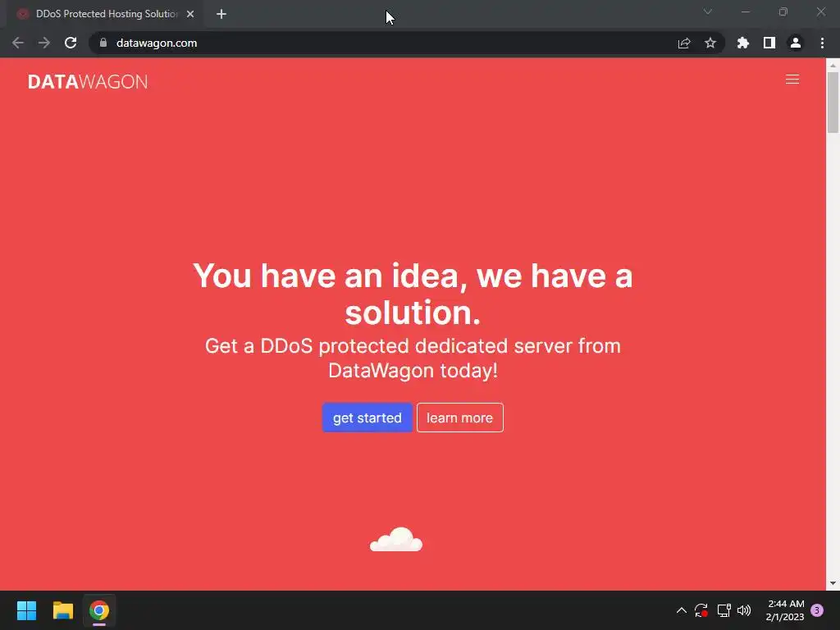Restore down the Chrome window
This screenshot has height=630, width=840.
point(783,11)
